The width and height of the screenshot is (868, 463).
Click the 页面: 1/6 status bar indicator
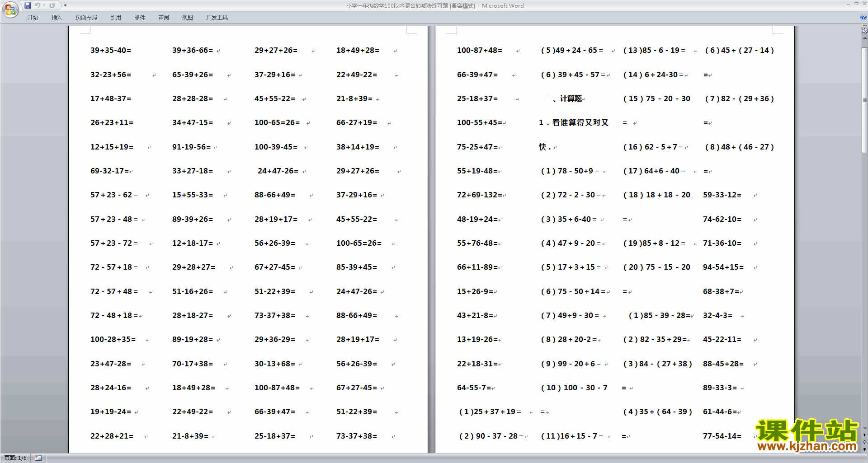tap(15, 458)
